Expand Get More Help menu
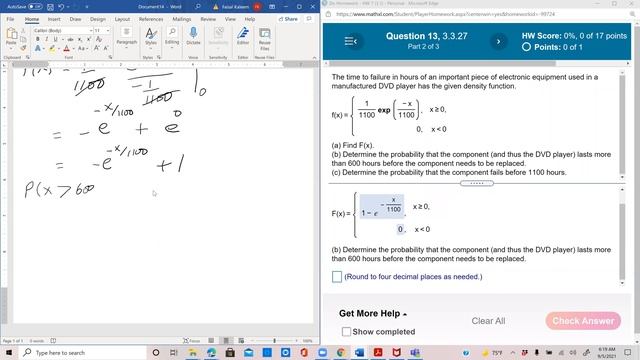The image size is (640, 360). tap(373, 313)
